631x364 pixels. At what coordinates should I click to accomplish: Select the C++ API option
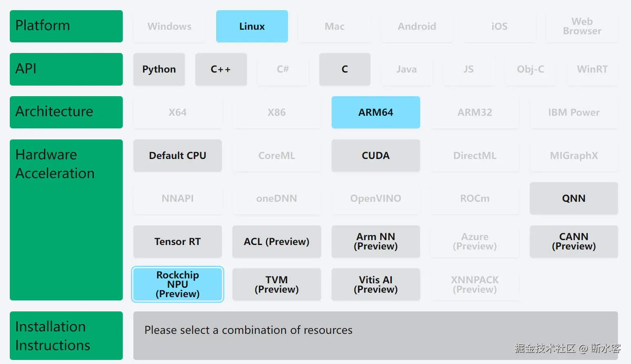point(221,69)
